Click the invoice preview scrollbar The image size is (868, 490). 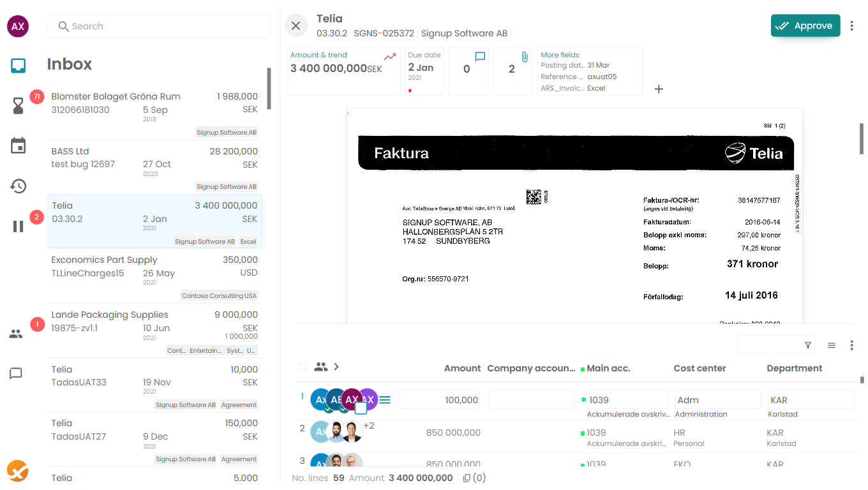(861, 138)
